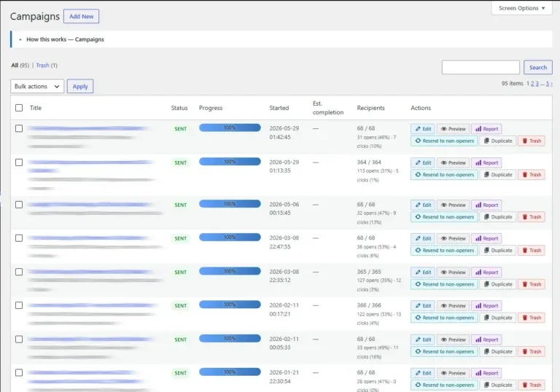
Task: Edit the campaign started 2026-05-06 00:15:45
Action: [x=423, y=205]
